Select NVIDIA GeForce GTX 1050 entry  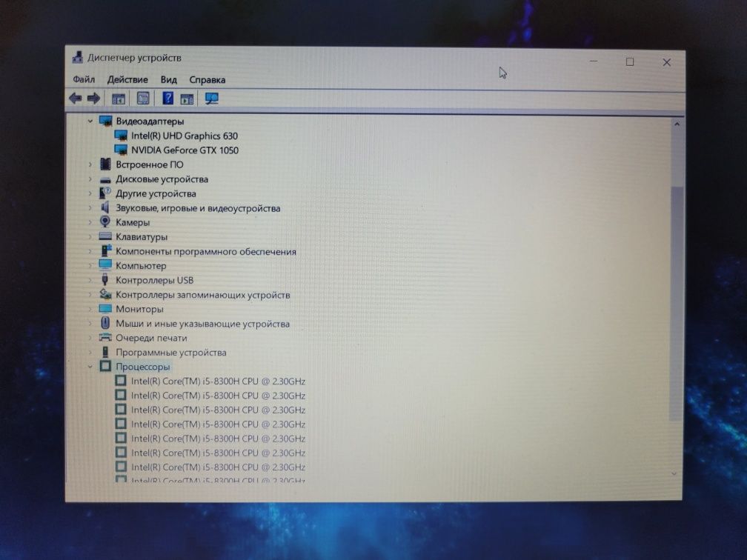(185, 150)
